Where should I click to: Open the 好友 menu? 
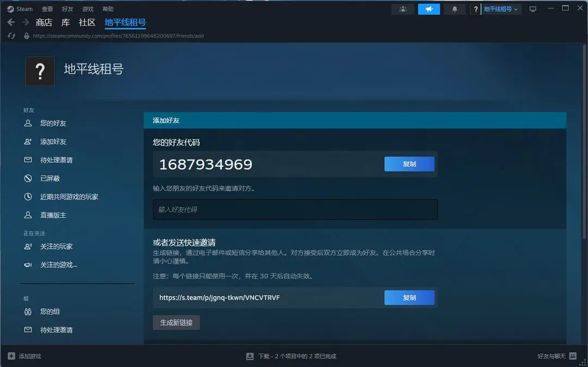click(68, 9)
